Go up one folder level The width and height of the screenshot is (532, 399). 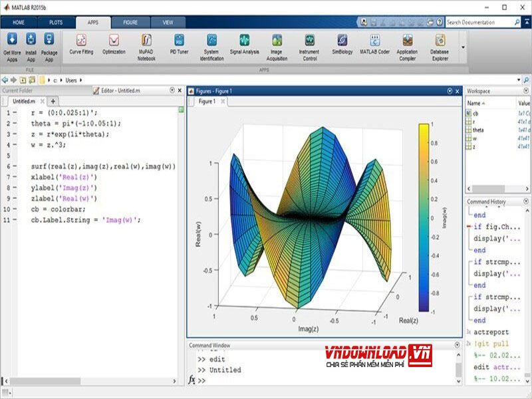pyautogui.click(x=23, y=80)
